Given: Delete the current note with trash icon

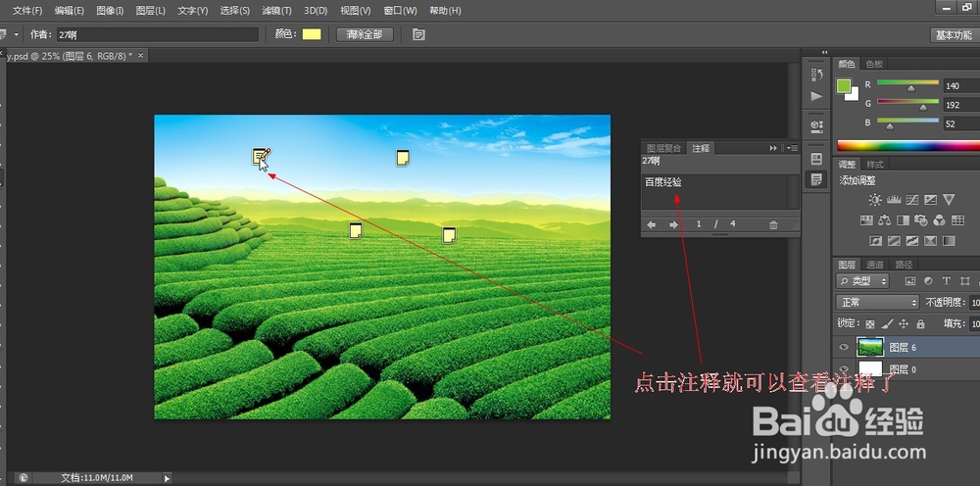Looking at the screenshot, I should pyautogui.click(x=773, y=224).
